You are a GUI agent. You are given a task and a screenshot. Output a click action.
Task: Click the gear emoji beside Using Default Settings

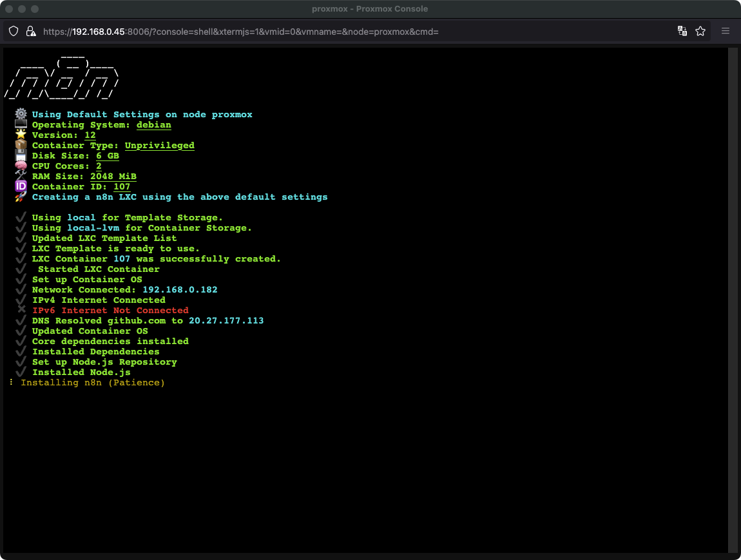point(21,115)
